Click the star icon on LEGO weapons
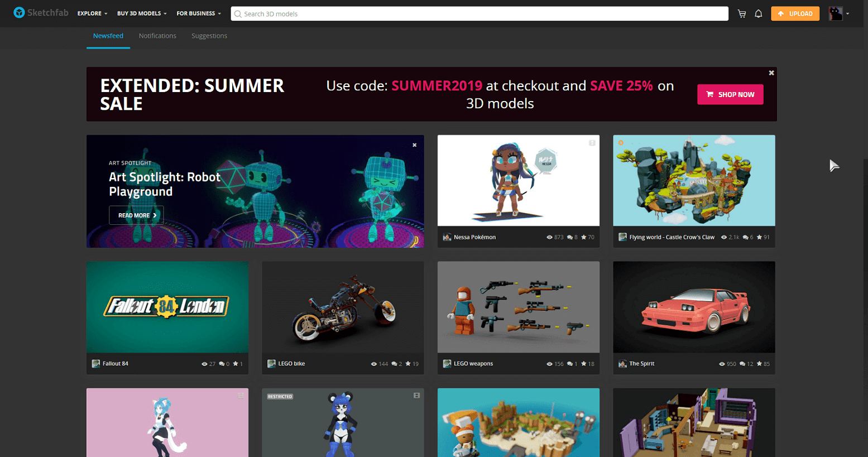Image resolution: width=868 pixels, height=457 pixels. click(x=584, y=364)
